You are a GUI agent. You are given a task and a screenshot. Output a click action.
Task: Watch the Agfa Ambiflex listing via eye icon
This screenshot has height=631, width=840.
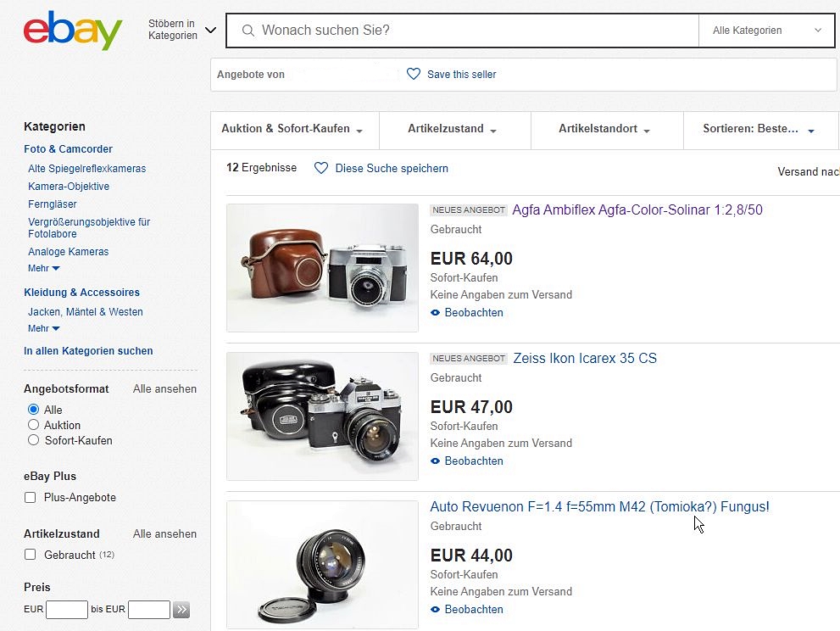[436, 313]
